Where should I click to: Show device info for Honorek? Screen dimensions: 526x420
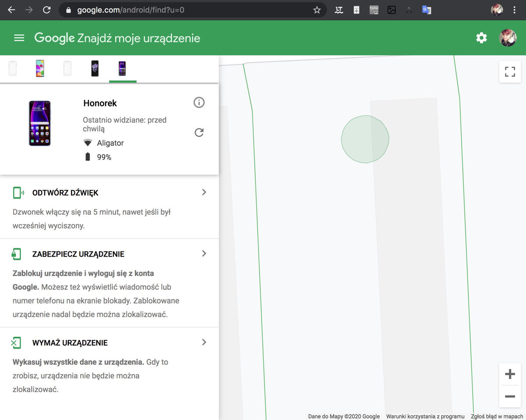pyautogui.click(x=199, y=102)
